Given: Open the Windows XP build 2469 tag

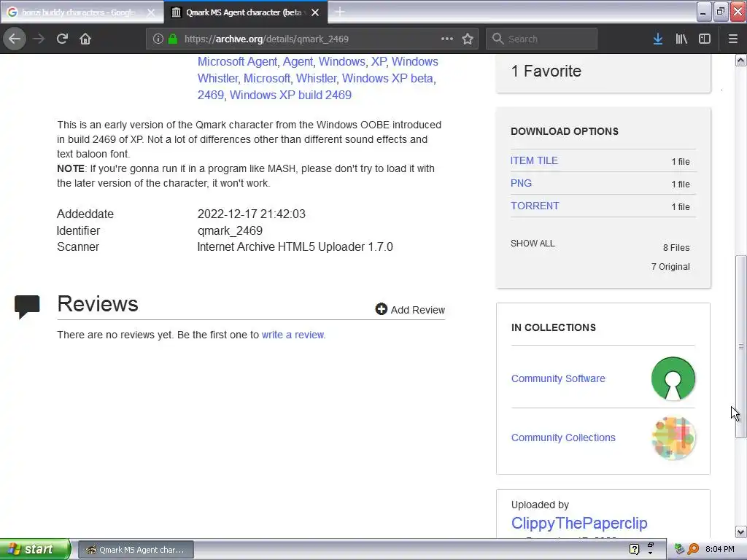Looking at the screenshot, I should (x=290, y=95).
